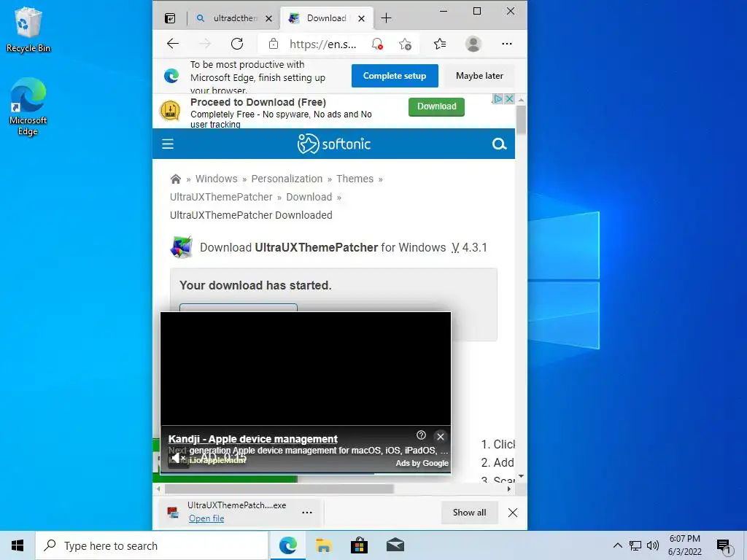The width and height of the screenshot is (747, 560).
Task: Dismiss with Maybe later
Action: [x=479, y=76]
